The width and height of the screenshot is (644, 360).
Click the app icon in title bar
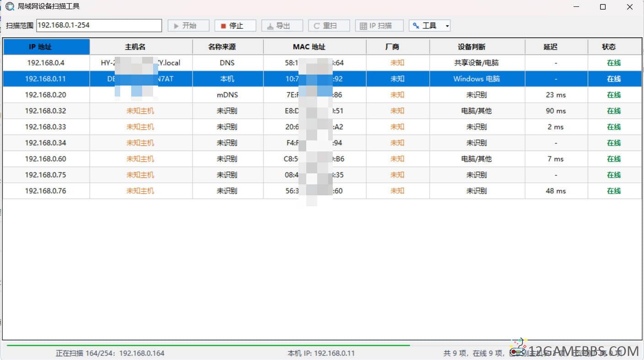(x=10, y=7)
